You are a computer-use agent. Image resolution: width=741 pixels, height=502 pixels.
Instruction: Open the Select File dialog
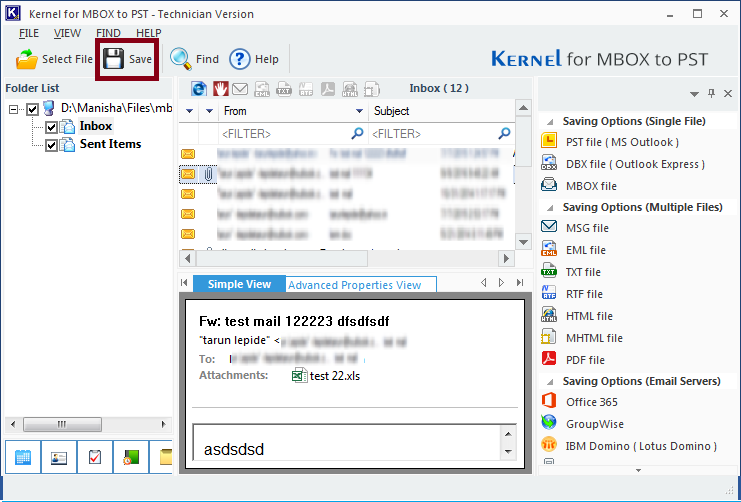[57, 60]
